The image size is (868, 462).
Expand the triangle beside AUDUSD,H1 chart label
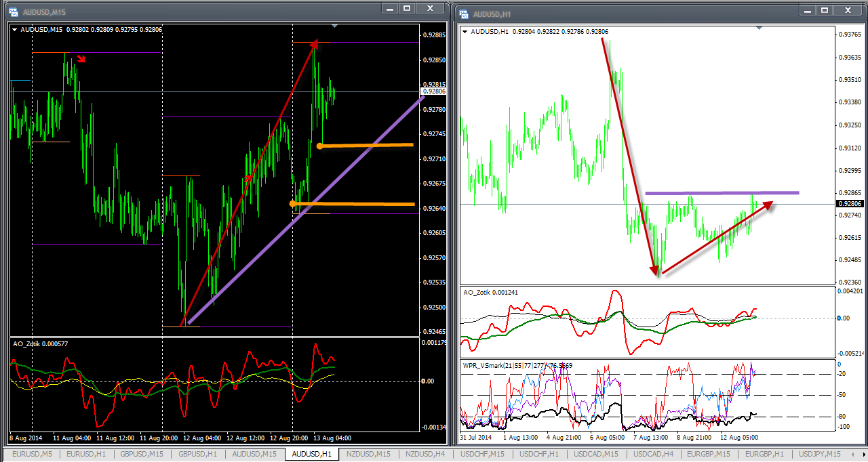point(465,32)
